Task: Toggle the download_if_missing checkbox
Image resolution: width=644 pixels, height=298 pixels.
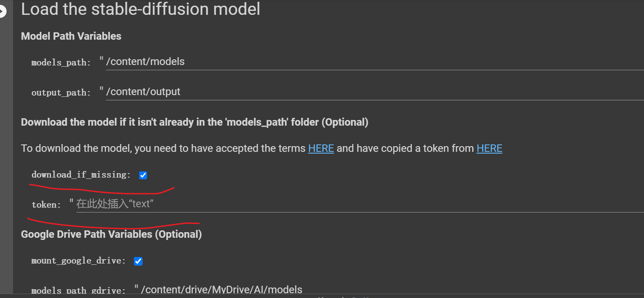Action: coord(143,175)
